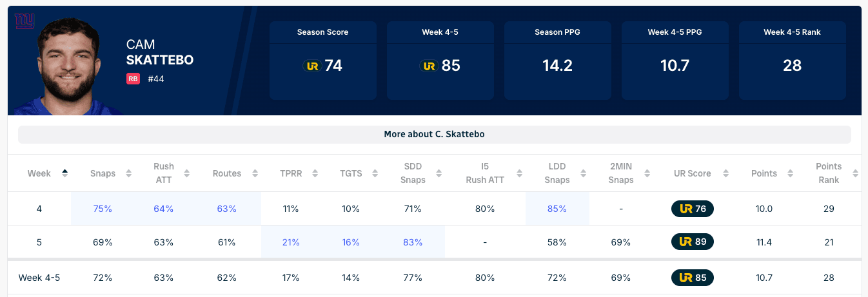The height and width of the screenshot is (297, 868).
Task: Click the UR 89 score badge for week 5
Action: coord(692,242)
